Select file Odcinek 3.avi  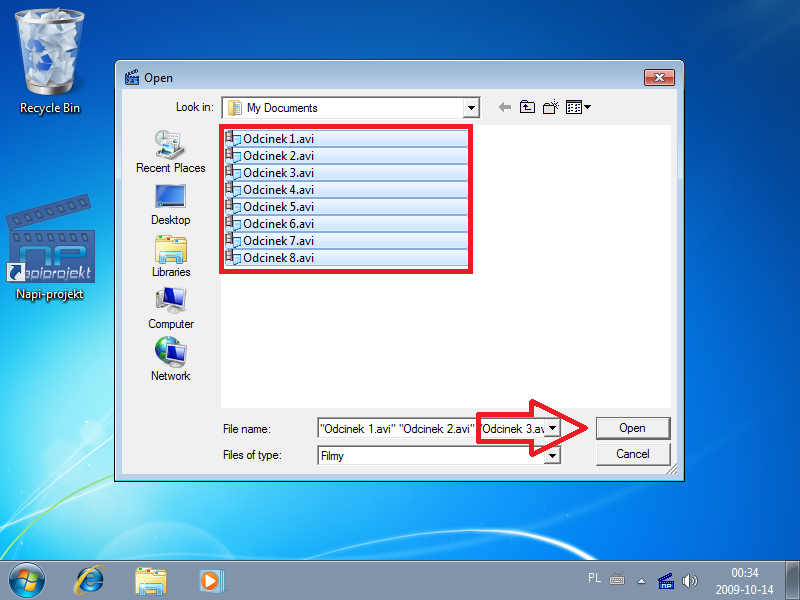pyautogui.click(x=346, y=173)
